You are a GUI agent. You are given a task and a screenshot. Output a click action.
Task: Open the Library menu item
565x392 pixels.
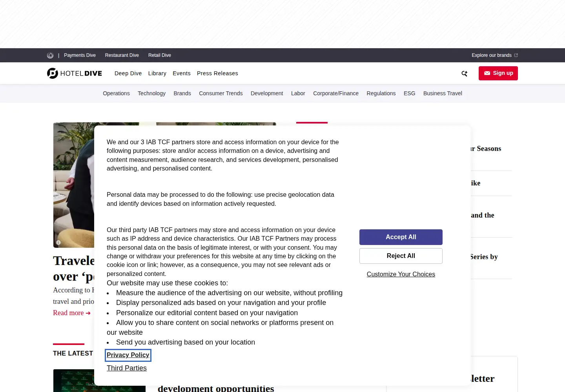coord(157,73)
